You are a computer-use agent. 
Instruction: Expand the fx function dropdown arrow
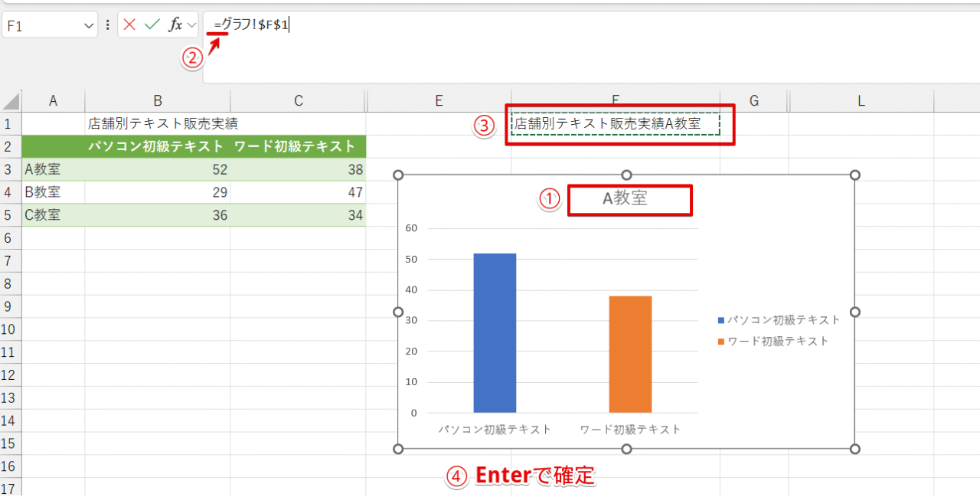(x=191, y=25)
